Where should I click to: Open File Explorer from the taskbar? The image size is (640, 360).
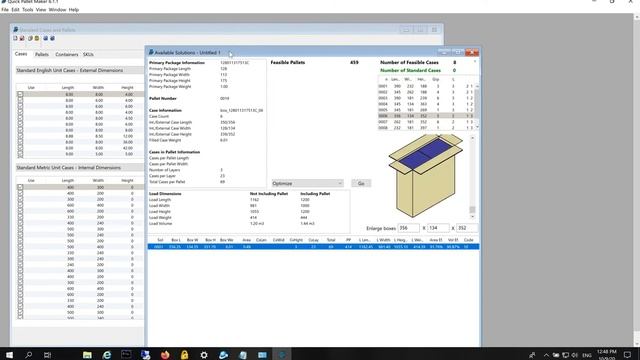click(x=87, y=355)
